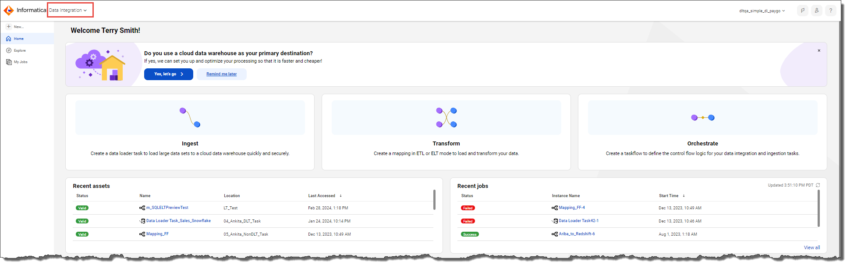Click the Recent jobs vertical scrollbar

[818, 208]
